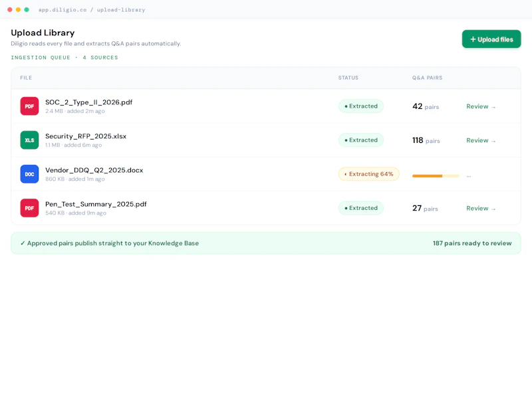Review the Security_RFP_2025.xlsx pairs
This screenshot has height=394, width=532.
pyautogui.click(x=481, y=140)
